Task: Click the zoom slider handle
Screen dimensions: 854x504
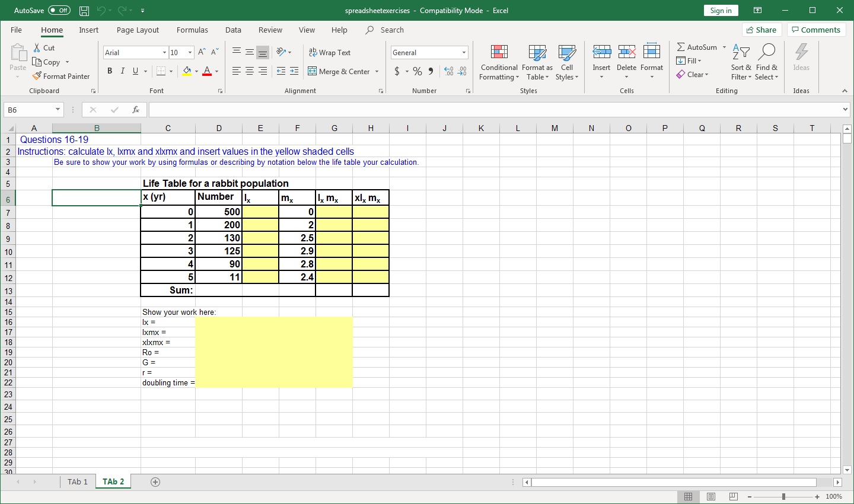Action: pyautogui.click(x=783, y=496)
